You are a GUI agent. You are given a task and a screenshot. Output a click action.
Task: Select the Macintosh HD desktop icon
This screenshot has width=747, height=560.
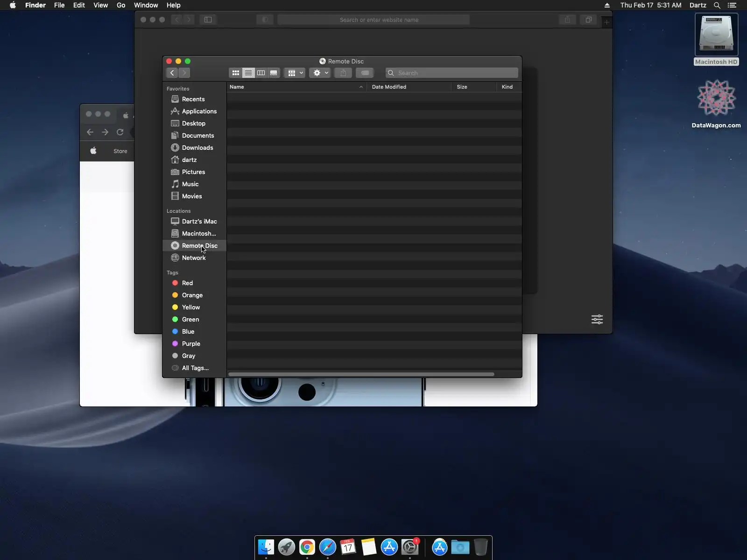(716, 40)
